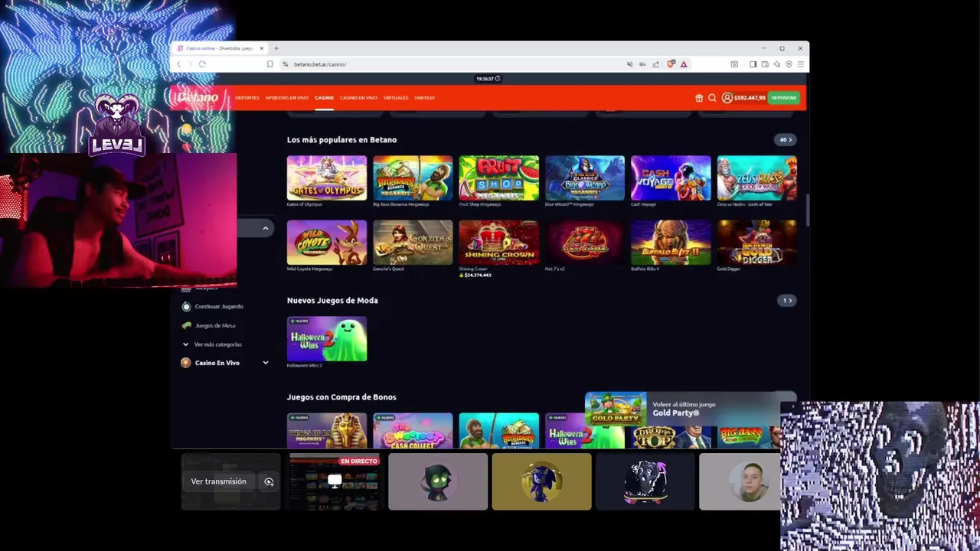980x551 pixels.
Task: Expand Ver más categorías
Action: tap(217, 344)
